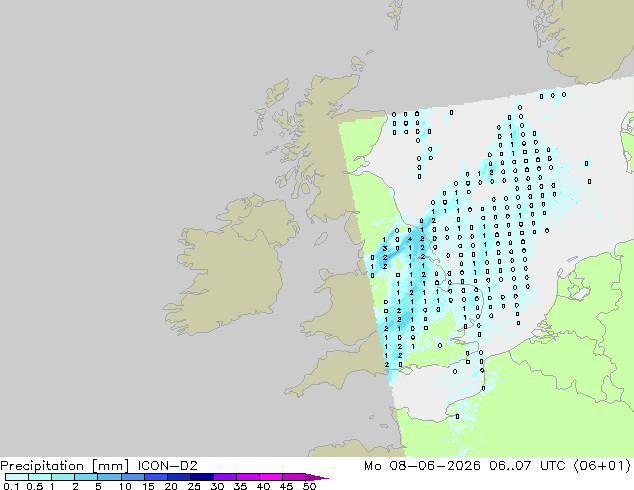Viewport: 634px width, 490px height.
Task: Click the 0.1–0.5 mm legend color swatch
Action: click(17, 477)
